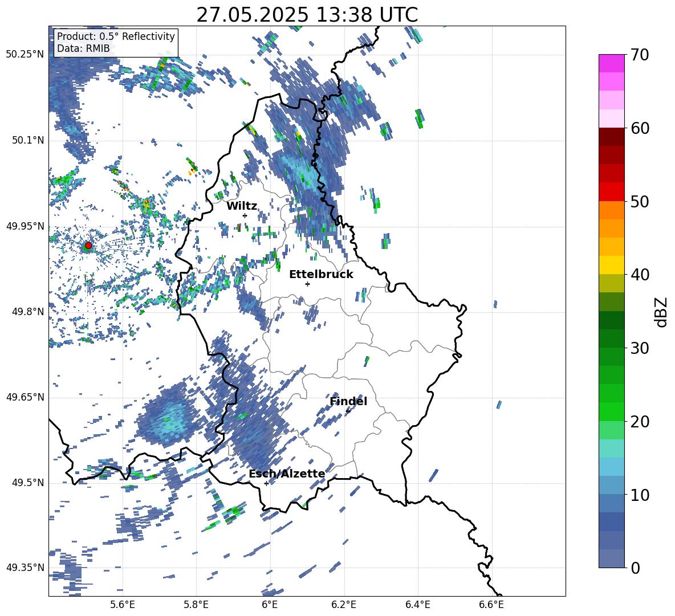Click the 6.4°E longitude label

tap(417, 605)
